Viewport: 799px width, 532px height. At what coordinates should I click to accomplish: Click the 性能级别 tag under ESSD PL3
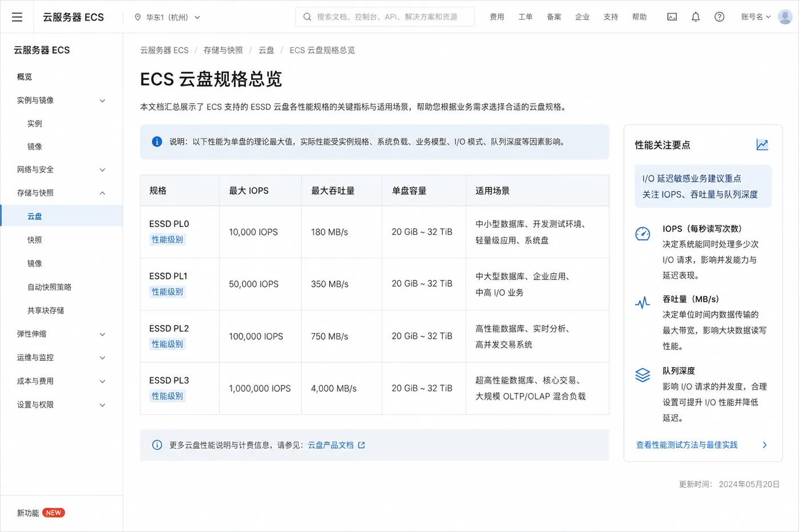click(x=167, y=396)
